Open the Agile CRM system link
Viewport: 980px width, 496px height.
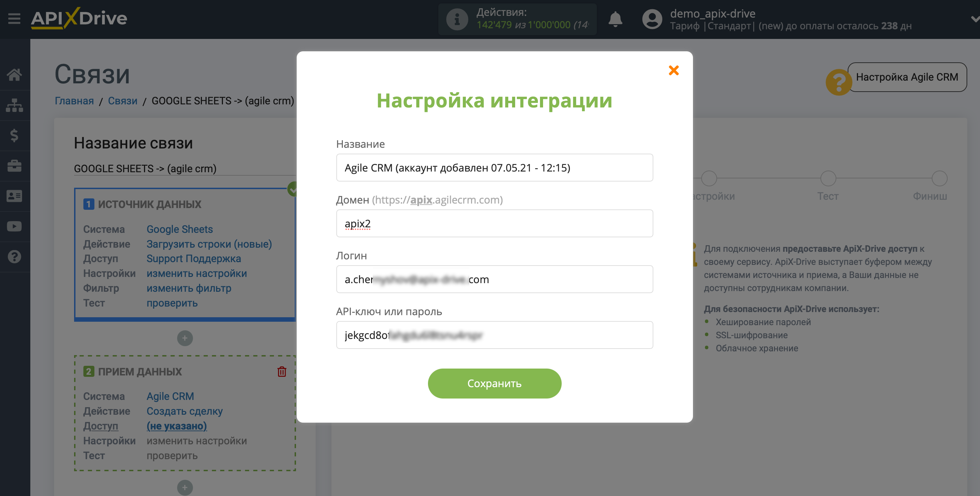[170, 396]
